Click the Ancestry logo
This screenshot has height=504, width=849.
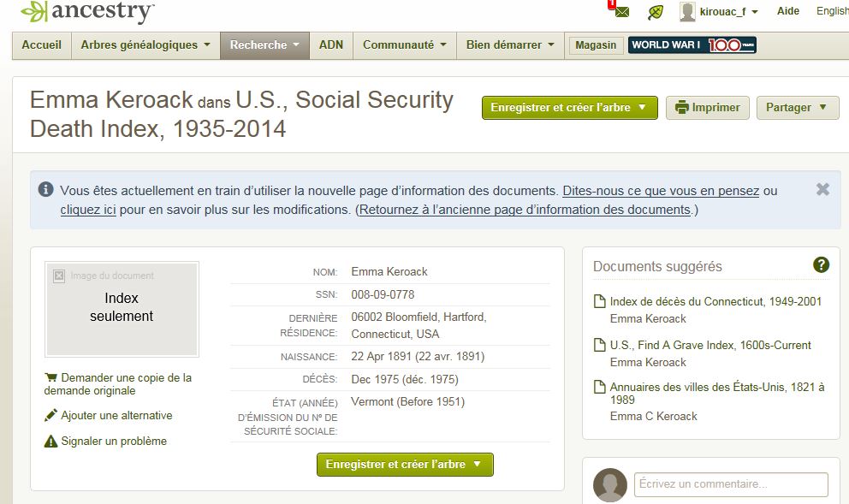(87, 11)
